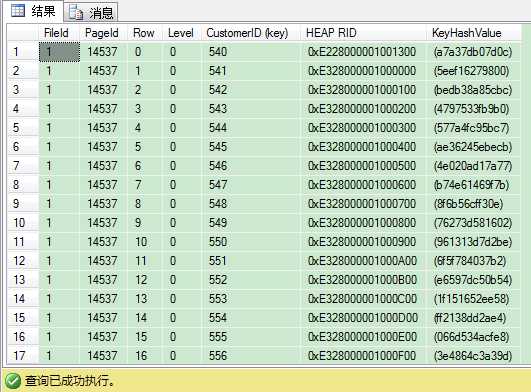Open the 消息 messages tab

(91, 12)
